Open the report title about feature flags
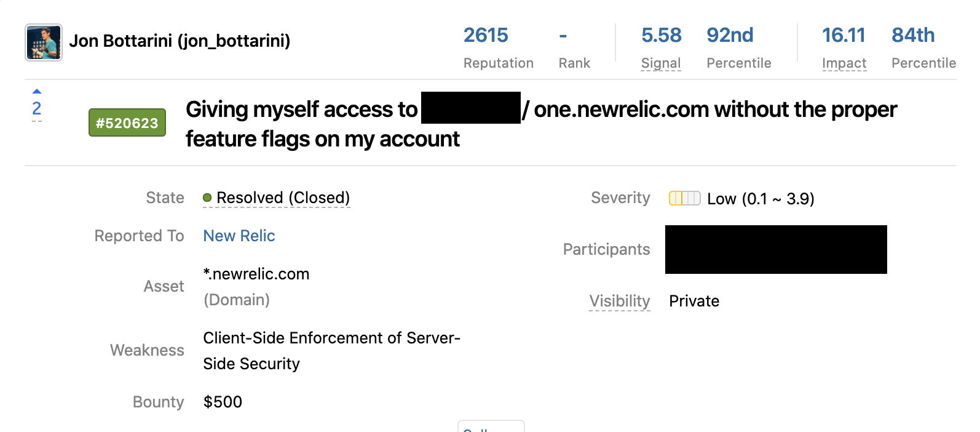 (x=541, y=123)
